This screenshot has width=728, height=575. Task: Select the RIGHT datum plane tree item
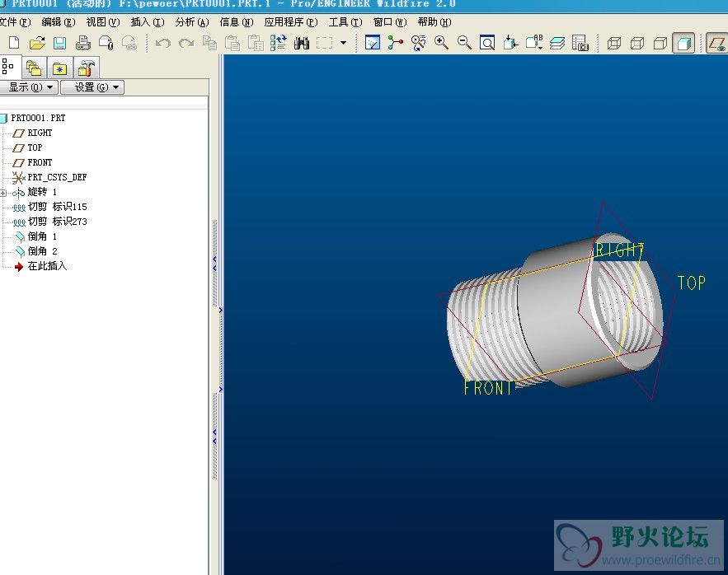[x=40, y=133]
